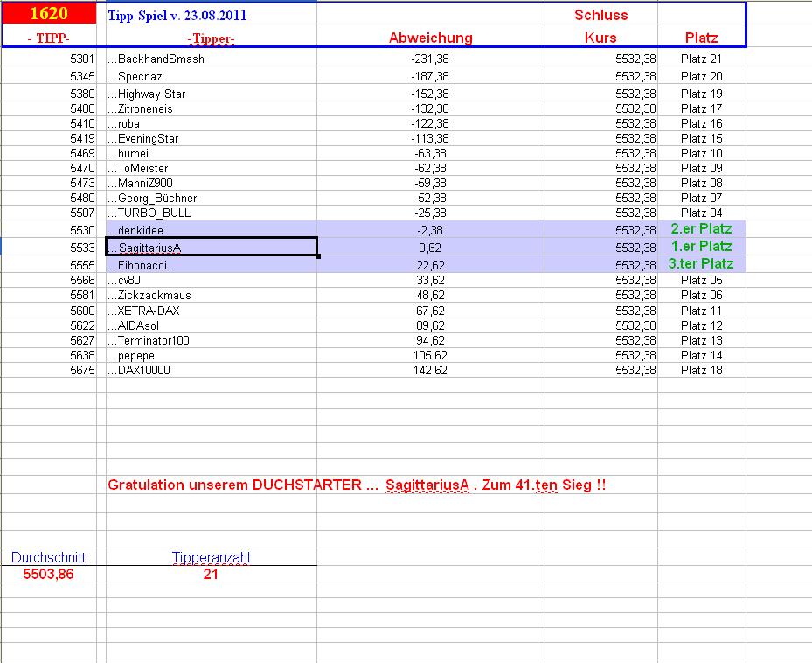Click the Tipp-Spiel v. 23.08.2011 title

point(177,14)
